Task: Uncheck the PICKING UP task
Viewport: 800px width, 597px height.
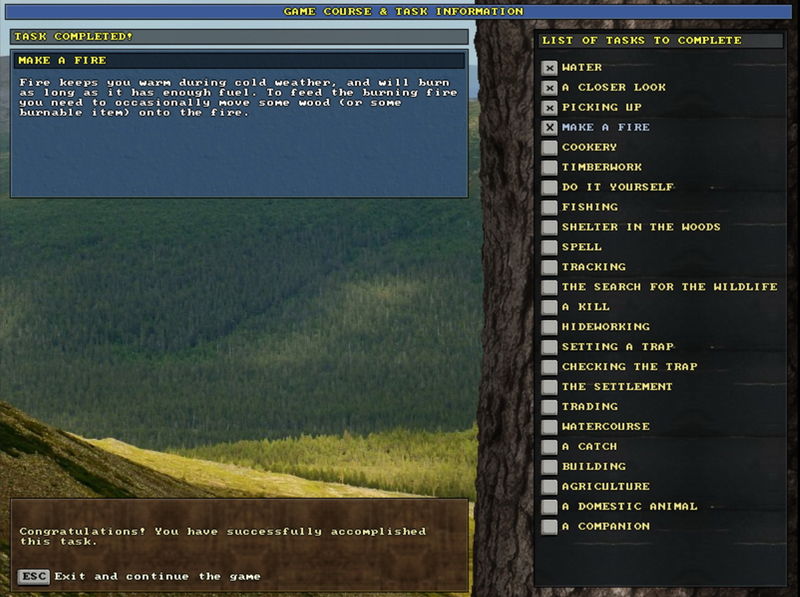Action: point(548,108)
